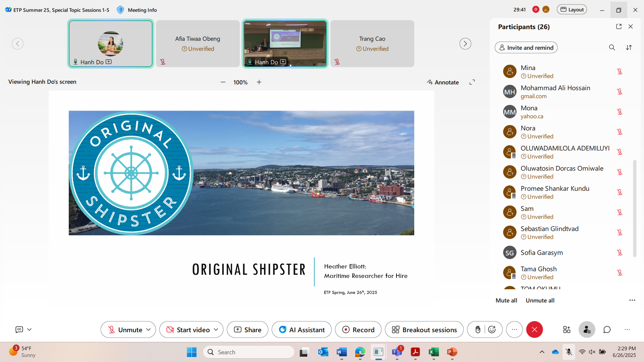Click Start video button

(x=188, y=329)
